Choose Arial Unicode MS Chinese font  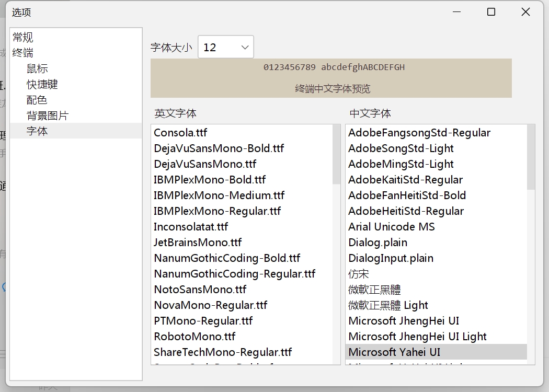392,227
